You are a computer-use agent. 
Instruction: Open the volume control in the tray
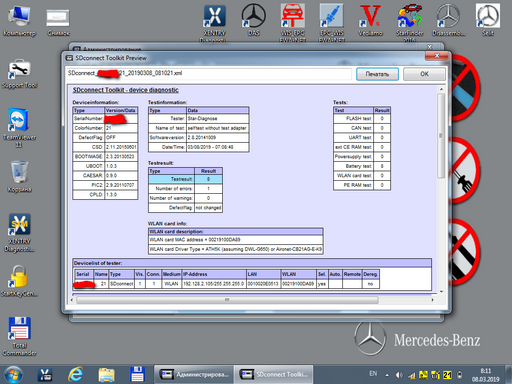pyautogui.click(x=399, y=375)
